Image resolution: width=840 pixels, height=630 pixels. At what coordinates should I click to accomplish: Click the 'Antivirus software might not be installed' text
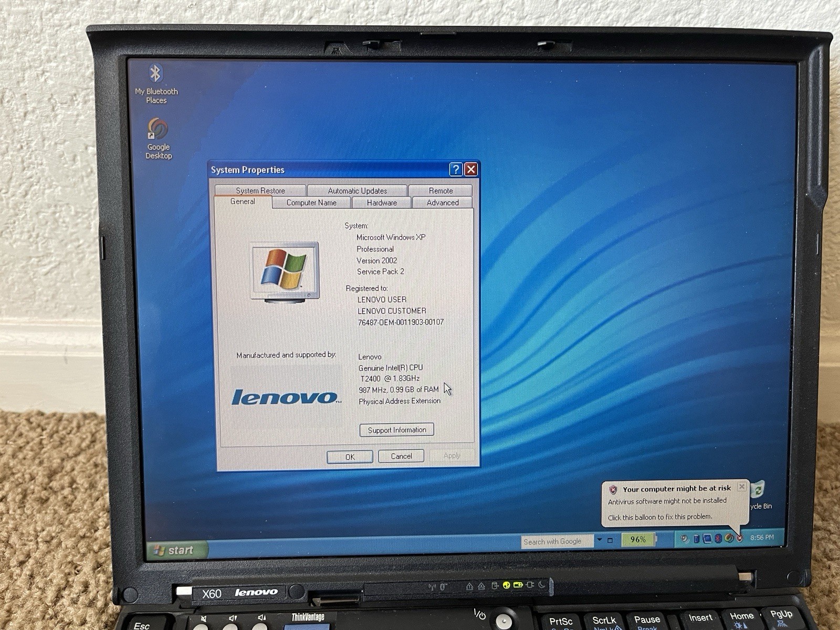pos(667,501)
